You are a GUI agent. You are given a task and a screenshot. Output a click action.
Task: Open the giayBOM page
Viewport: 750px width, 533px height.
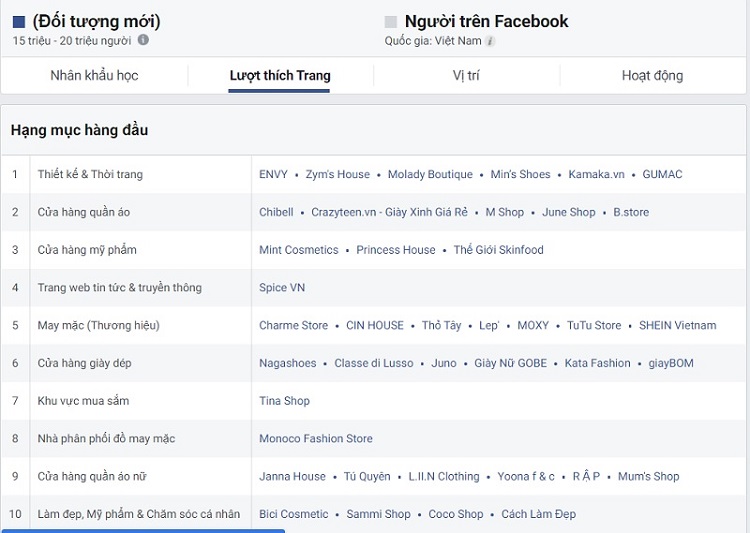671,363
